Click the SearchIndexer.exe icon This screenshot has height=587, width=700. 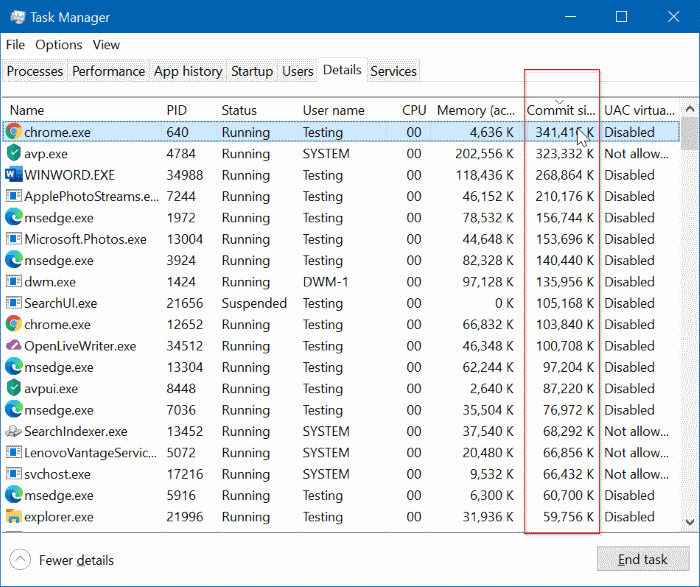point(14,431)
